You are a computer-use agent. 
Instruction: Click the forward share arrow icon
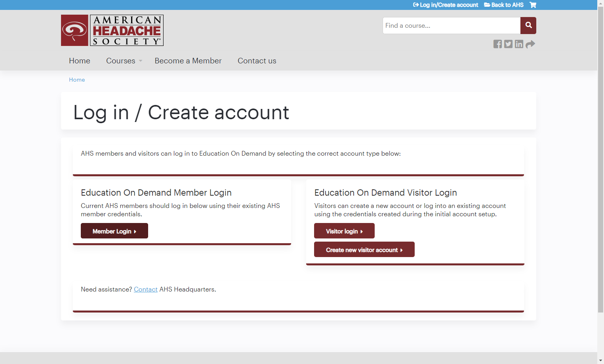[530, 44]
